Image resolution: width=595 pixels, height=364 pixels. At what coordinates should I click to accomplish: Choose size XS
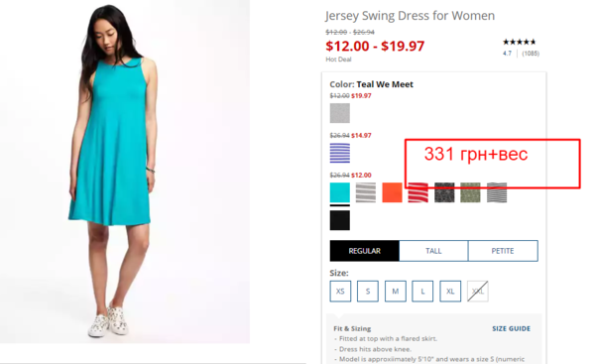pyautogui.click(x=340, y=292)
